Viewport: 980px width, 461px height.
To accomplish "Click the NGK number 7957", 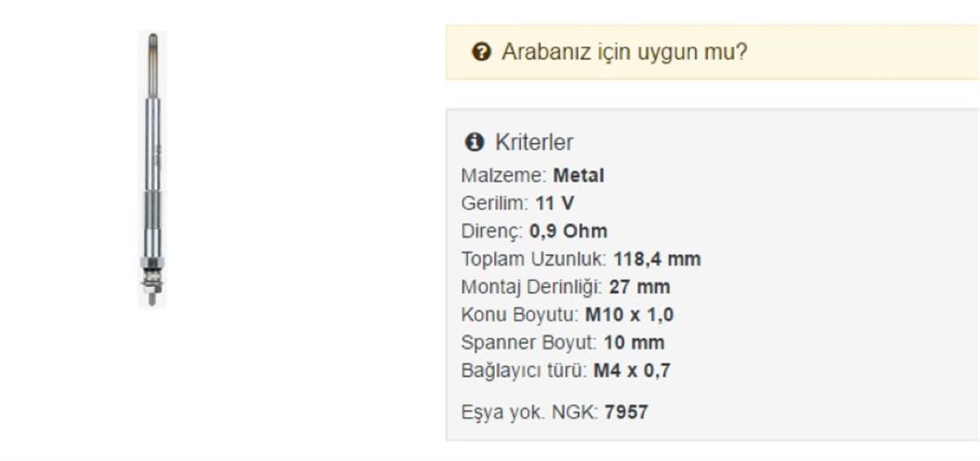I will click(x=626, y=413).
